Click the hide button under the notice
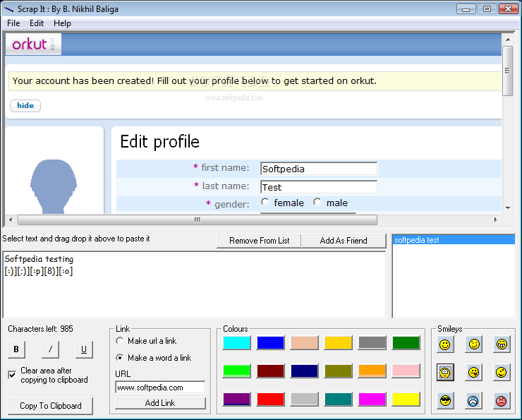 coord(25,106)
